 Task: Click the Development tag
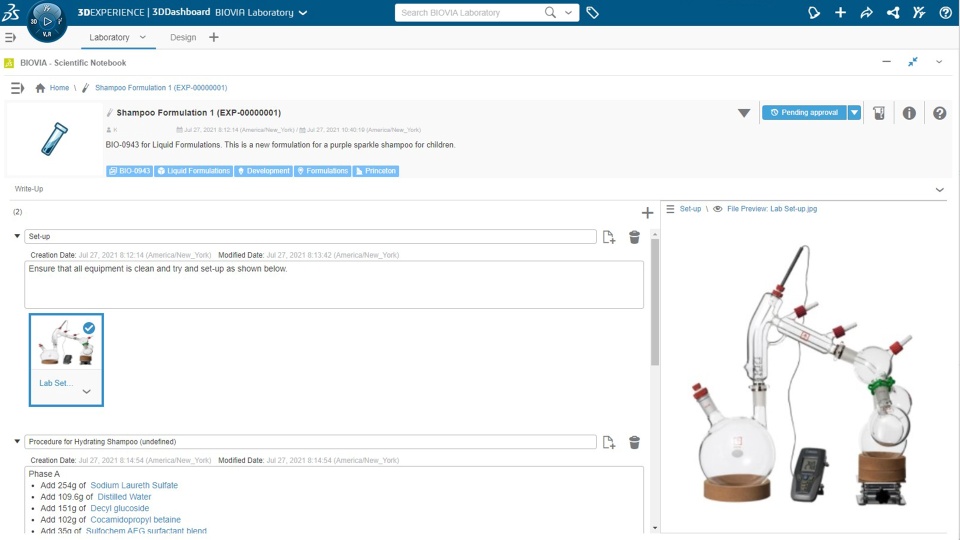pos(263,171)
